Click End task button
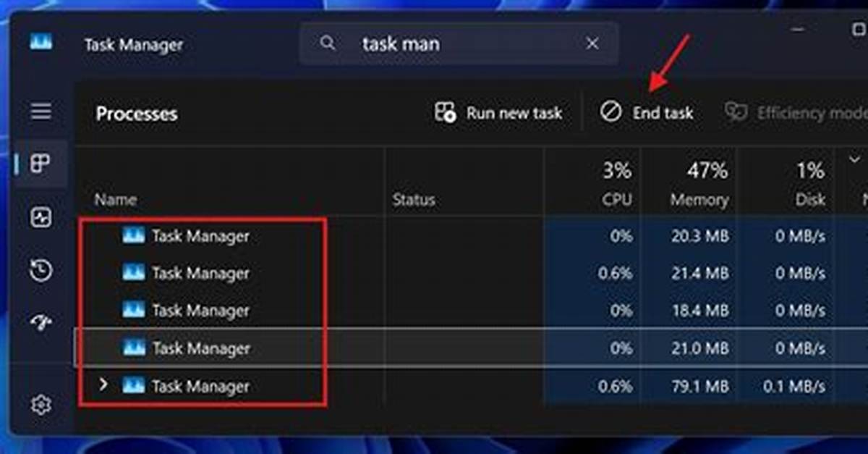This screenshot has width=868, height=454. 647,113
